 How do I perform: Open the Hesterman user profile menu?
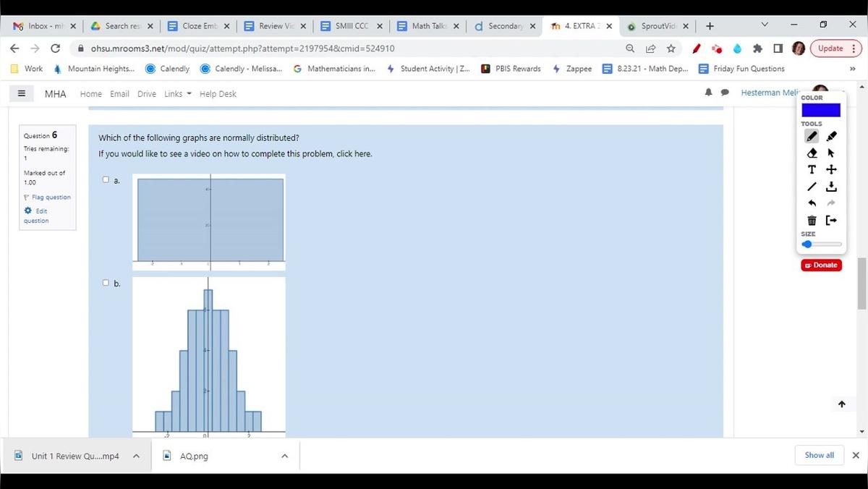(770, 93)
